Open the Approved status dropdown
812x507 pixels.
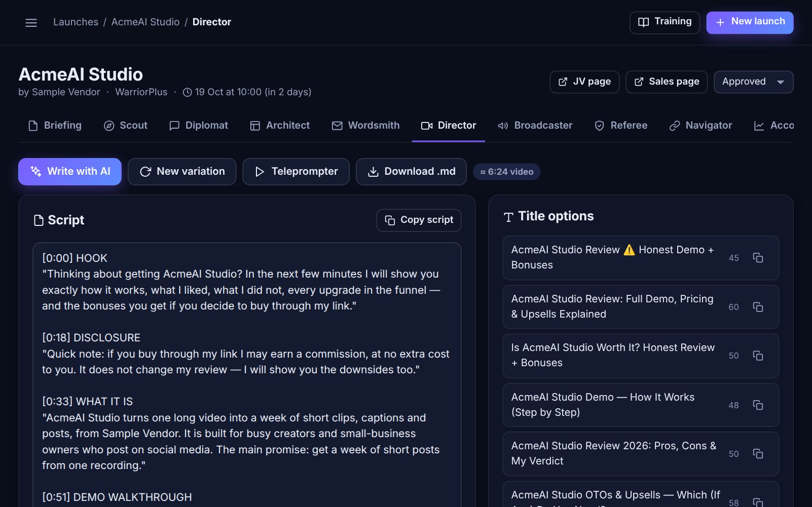point(753,82)
